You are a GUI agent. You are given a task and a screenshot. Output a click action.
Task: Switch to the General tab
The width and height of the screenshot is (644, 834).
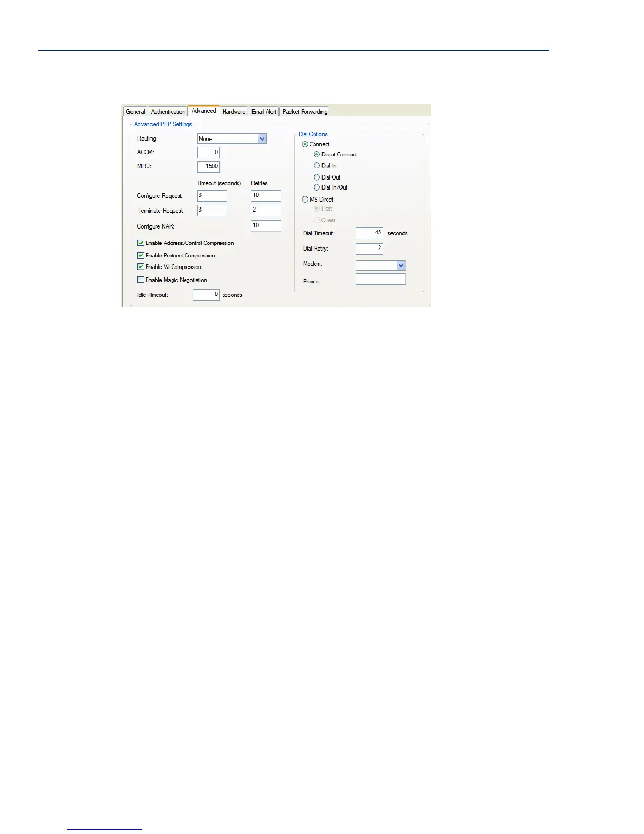click(135, 112)
